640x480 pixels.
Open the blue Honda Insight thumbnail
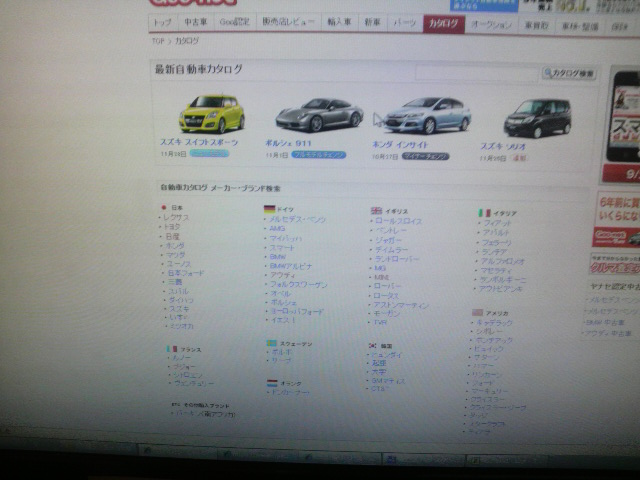[427, 116]
